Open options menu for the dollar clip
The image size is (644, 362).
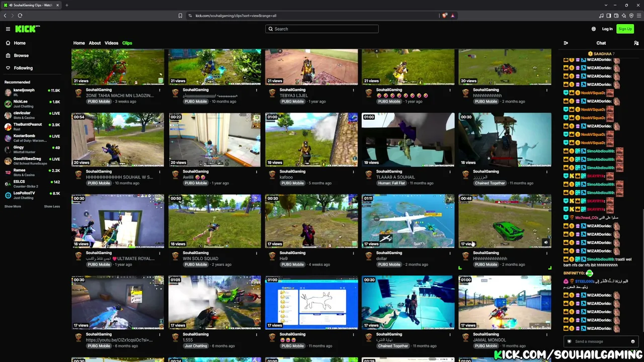tap(450, 253)
